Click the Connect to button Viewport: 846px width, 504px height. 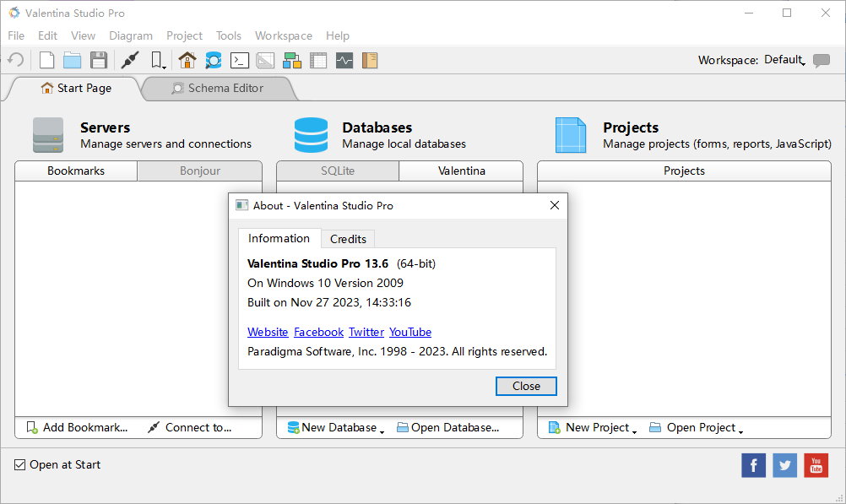click(190, 427)
